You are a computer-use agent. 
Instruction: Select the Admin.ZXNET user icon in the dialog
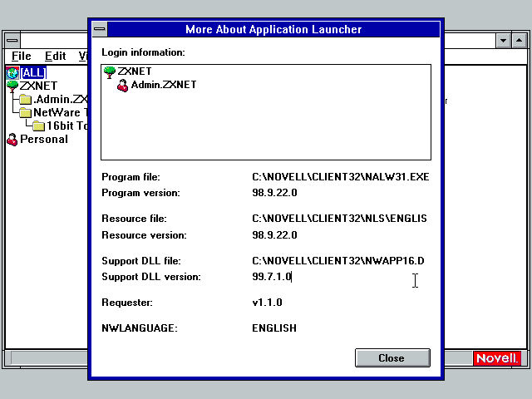pos(122,86)
